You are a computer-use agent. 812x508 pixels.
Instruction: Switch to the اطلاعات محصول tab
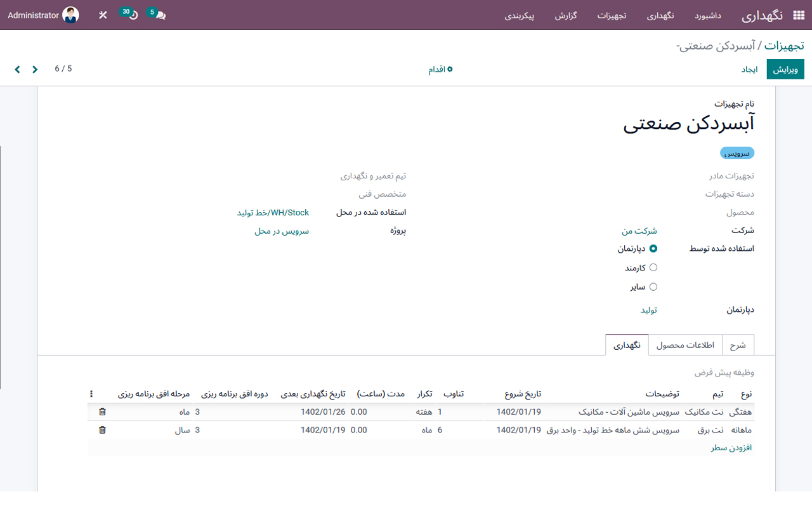pyautogui.click(x=685, y=345)
